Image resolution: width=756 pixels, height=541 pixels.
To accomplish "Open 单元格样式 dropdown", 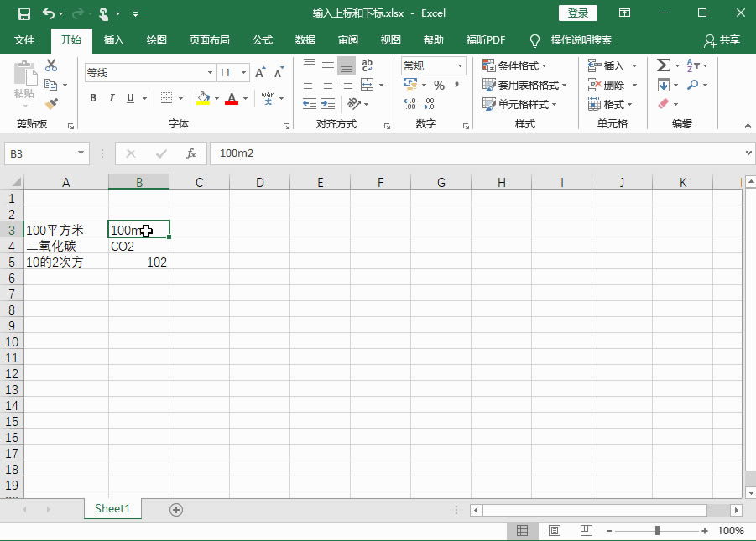I will pyautogui.click(x=519, y=104).
